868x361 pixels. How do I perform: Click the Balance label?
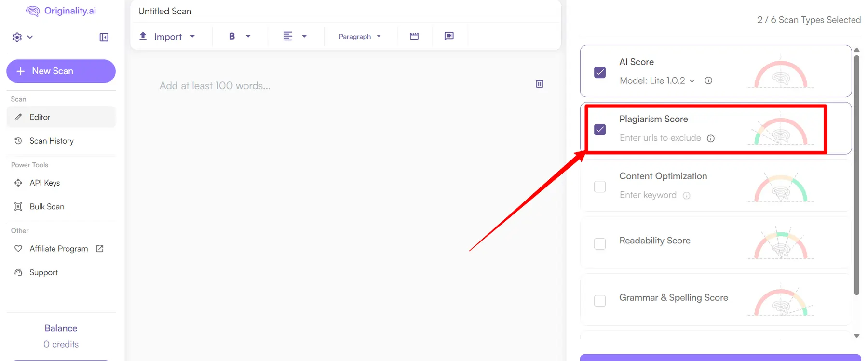(x=61, y=328)
